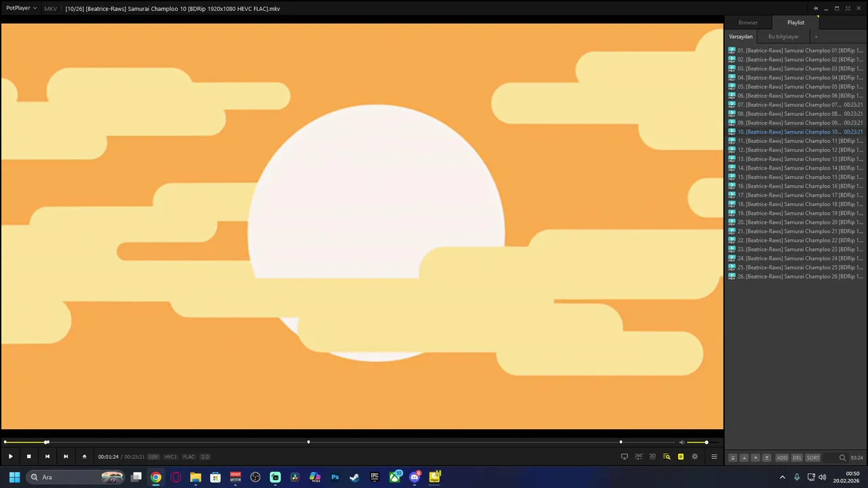Select Samurai Champloo 13 in playlist
Screen dimensions: 868x488
pyautogui.click(x=795, y=159)
